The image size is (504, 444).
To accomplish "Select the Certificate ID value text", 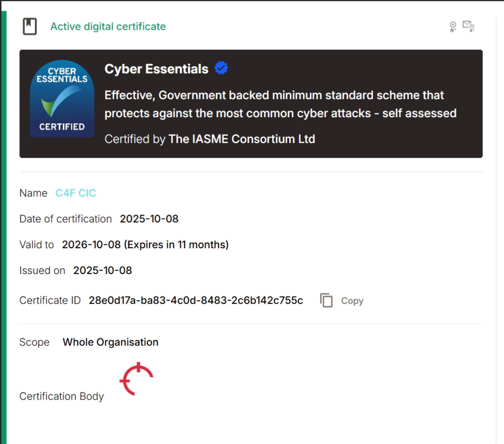I will [196, 300].
